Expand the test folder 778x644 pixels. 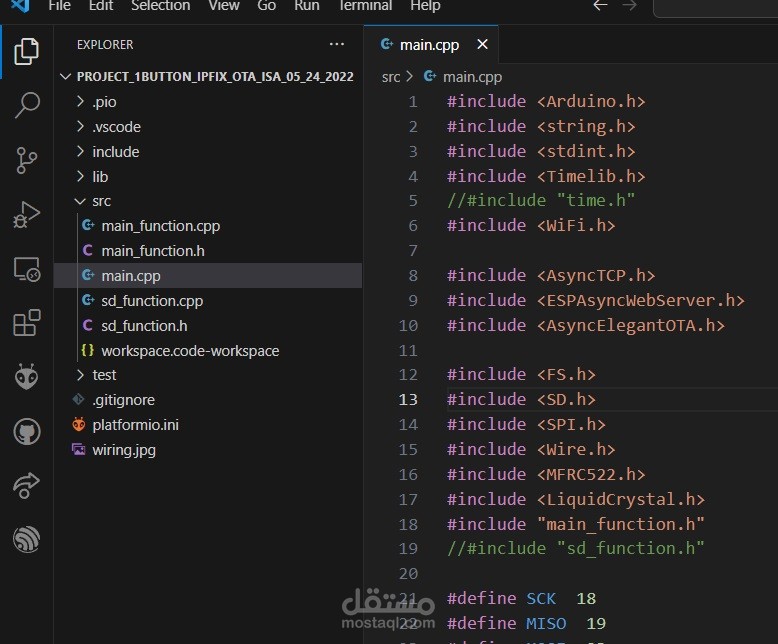(x=207, y=375)
